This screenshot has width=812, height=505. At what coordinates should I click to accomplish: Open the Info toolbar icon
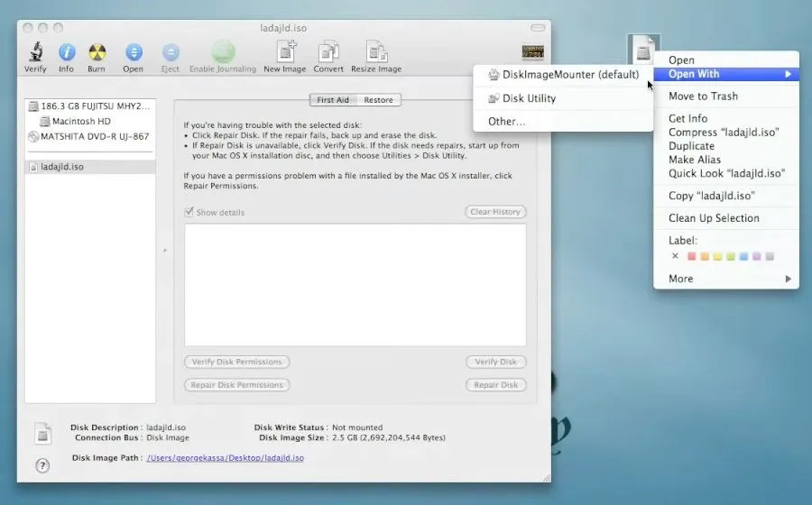coord(66,51)
